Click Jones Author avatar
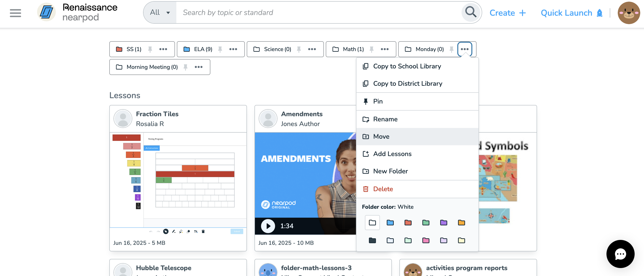 point(268,119)
